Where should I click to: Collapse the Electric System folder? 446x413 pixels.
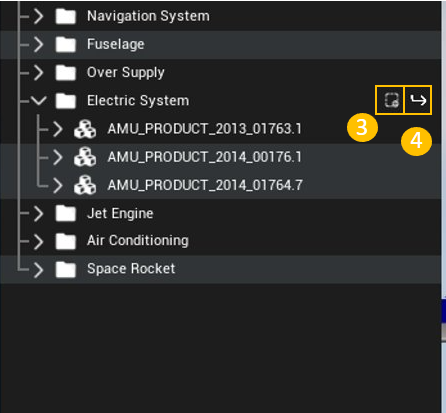click(38, 100)
